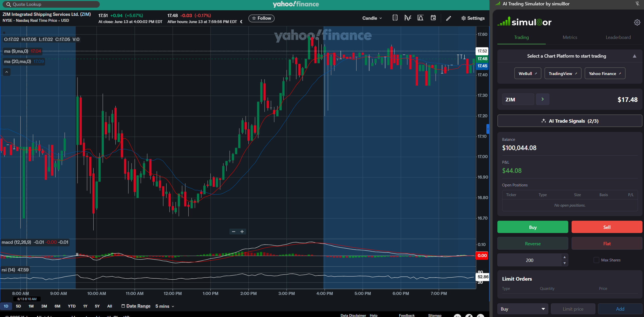Open the TradingView platform link
The height and width of the screenshot is (317, 644).
click(x=563, y=73)
